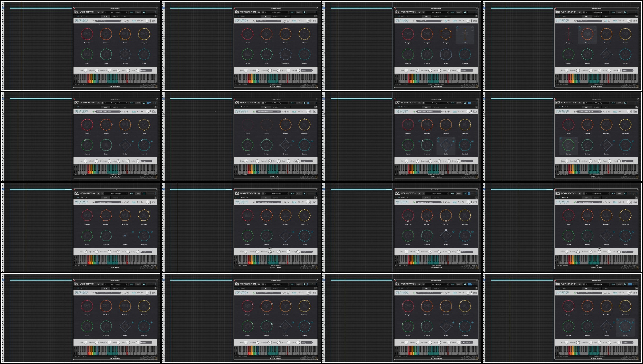Click Room knob in Stubborn Burger Lover frame
Screen dimensions: 643x364
coord(128,161)
